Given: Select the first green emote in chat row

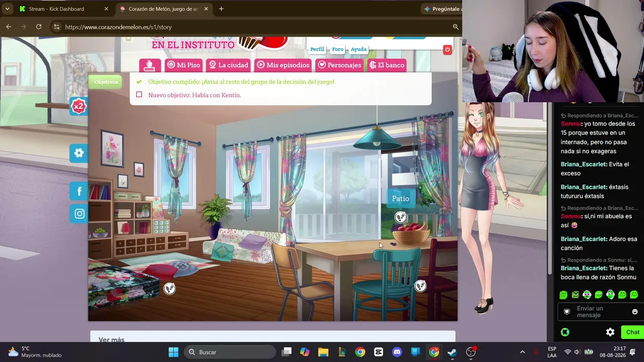Looking at the screenshot, I should (563, 295).
